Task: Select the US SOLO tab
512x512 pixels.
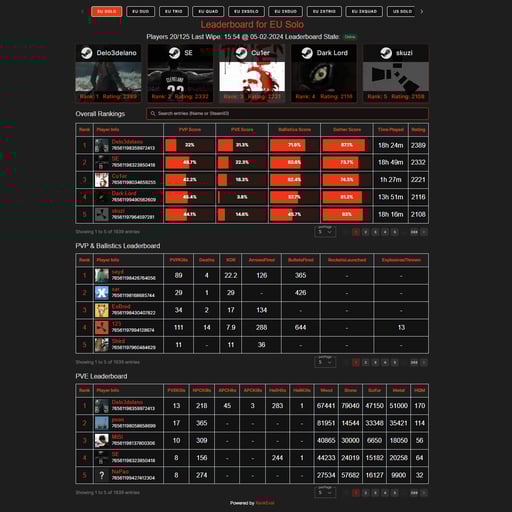Action: (402, 11)
